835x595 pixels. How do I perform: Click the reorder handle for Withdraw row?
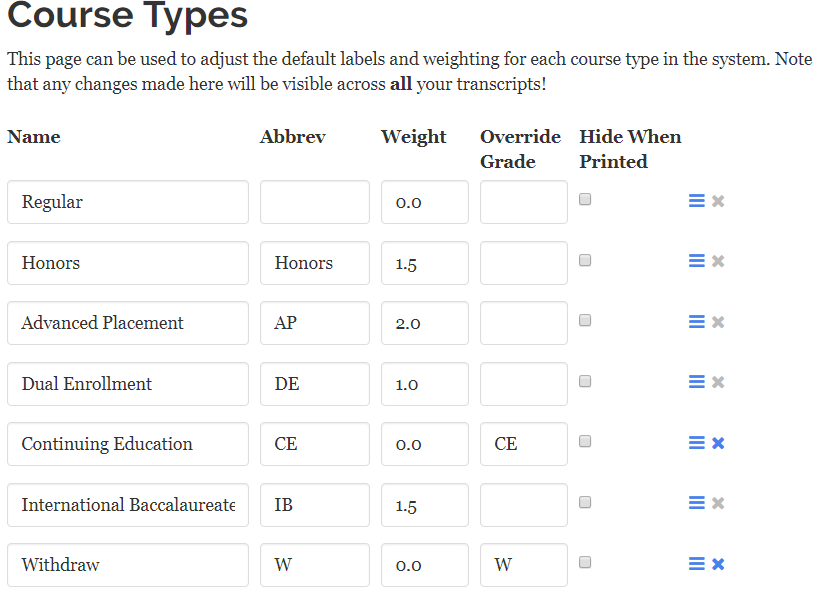[x=696, y=564]
